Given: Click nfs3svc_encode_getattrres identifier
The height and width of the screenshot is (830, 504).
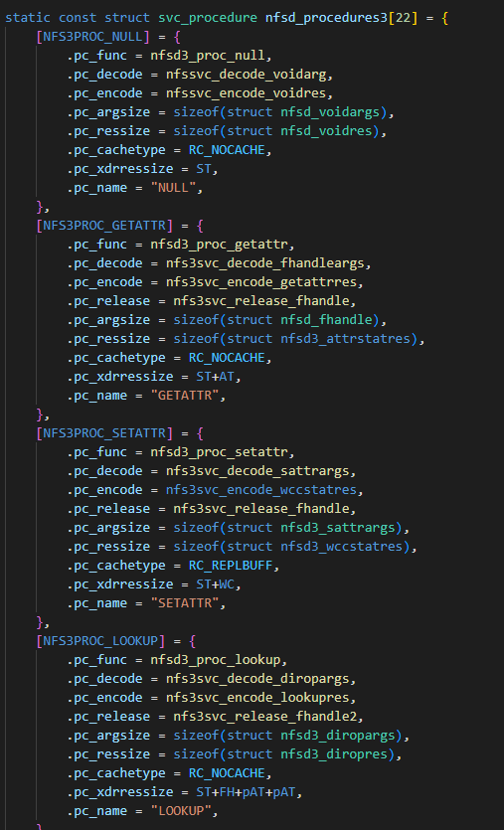Looking at the screenshot, I should (261, 282).
